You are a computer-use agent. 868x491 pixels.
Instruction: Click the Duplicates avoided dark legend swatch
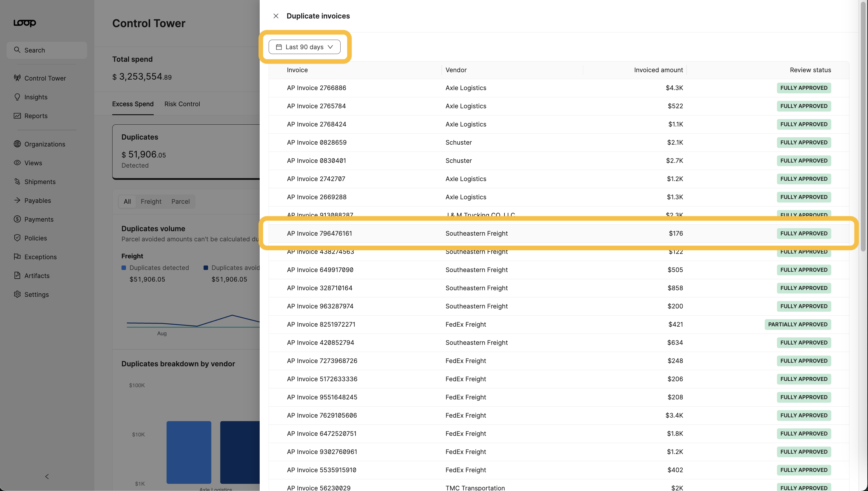(206, 268)
